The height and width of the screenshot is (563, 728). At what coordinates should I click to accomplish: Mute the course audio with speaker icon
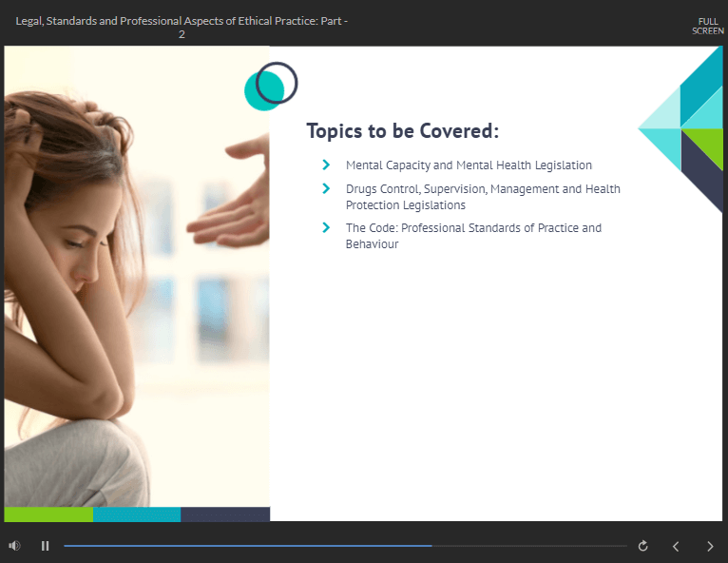(x=14, y=545)
